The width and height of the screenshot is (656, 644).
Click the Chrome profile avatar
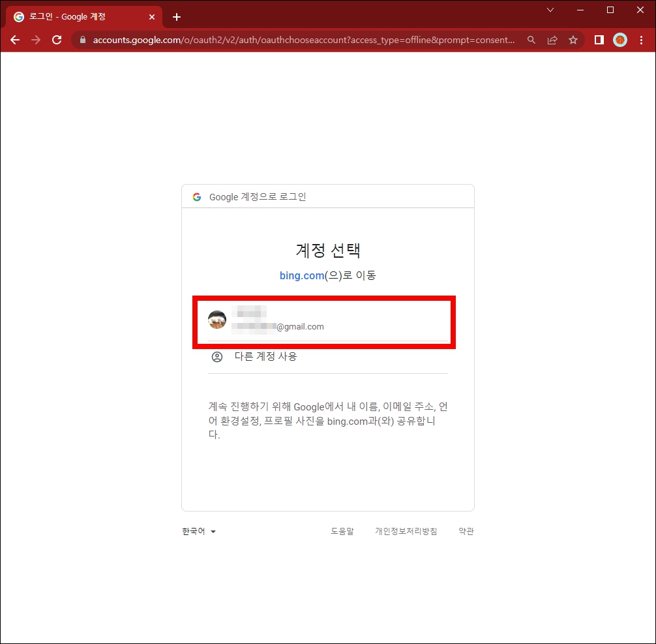pyautogui.click(x=619, y=40)
